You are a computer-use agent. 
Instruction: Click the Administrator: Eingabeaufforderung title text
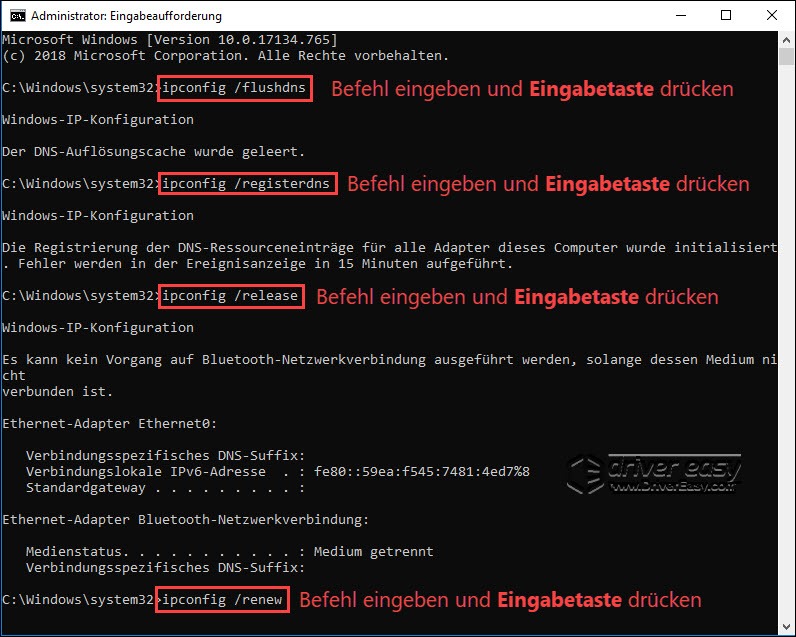(125, 16)
